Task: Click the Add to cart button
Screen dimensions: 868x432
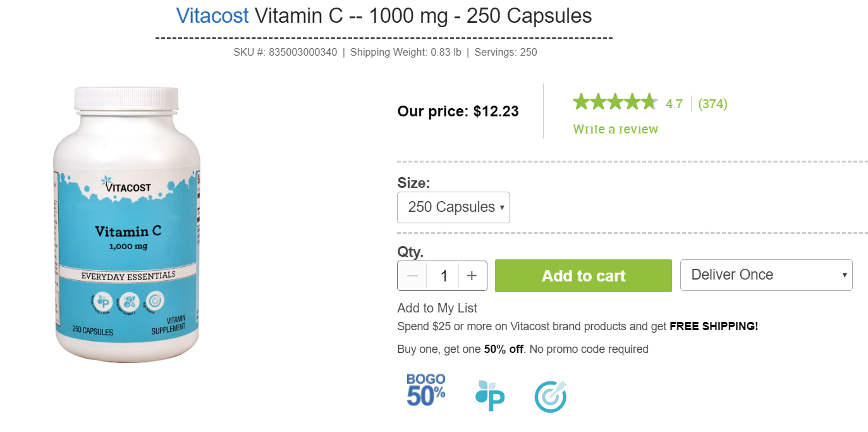Action: [x=584, y=276]
